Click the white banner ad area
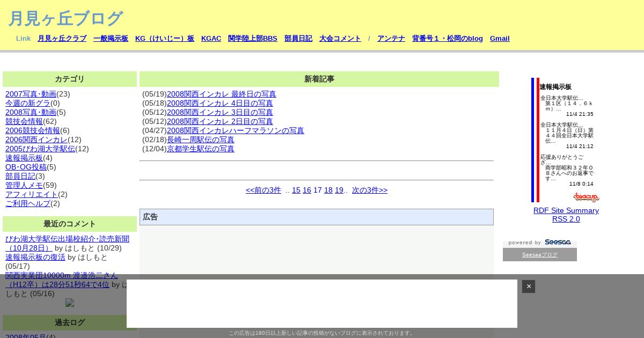Screen dimensions: 644x338 (x=322, y=304)
